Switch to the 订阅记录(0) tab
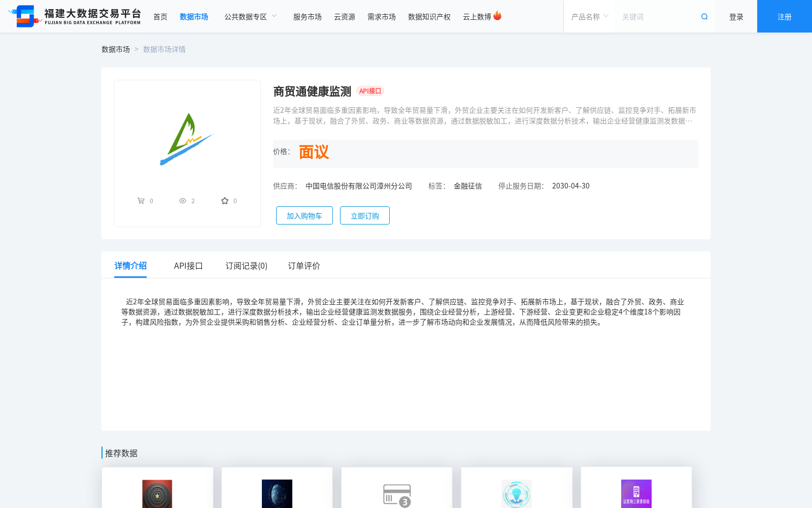 tap(246, 266)
